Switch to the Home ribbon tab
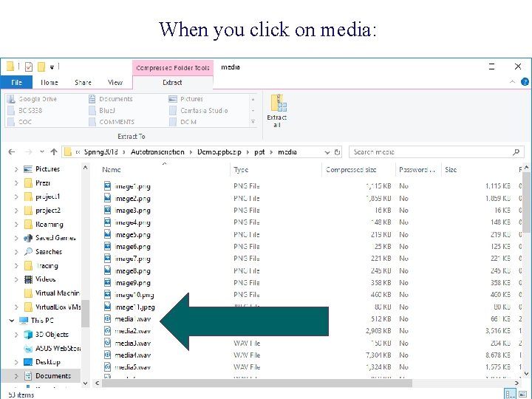 click(50, 83)
